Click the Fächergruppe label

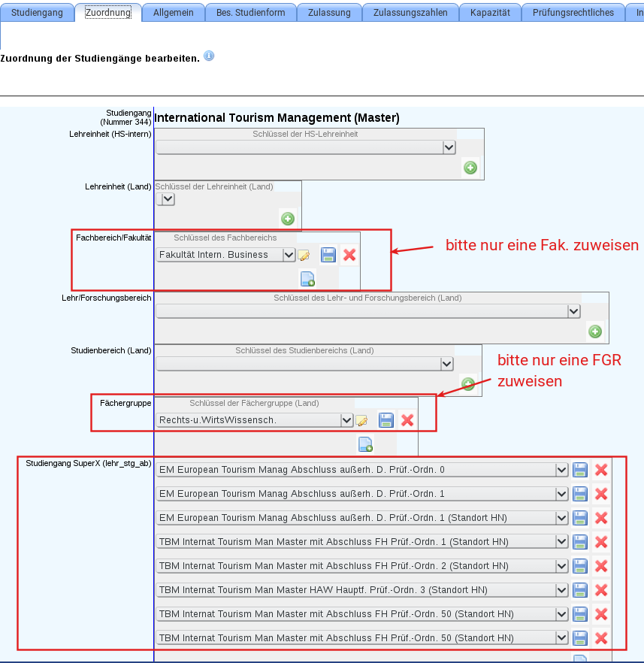(x=125, y=403)
